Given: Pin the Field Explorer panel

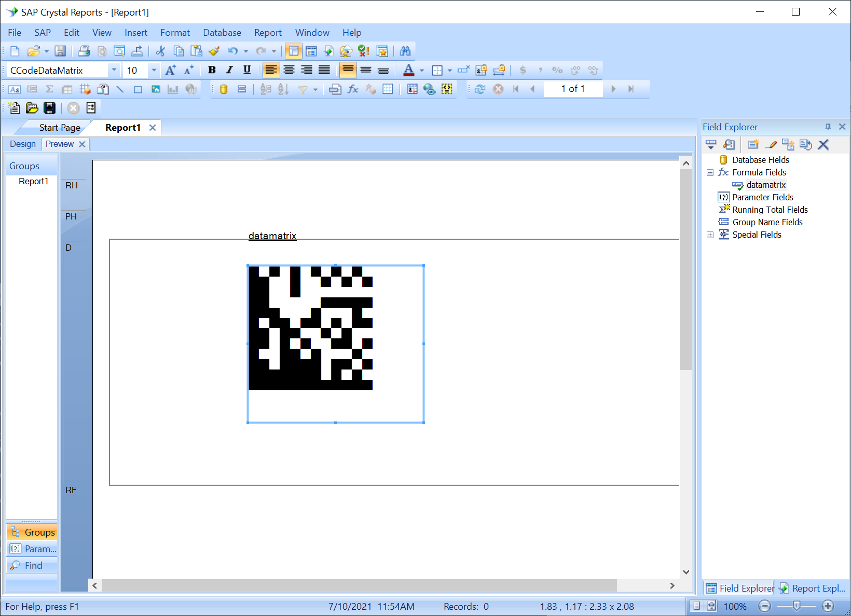Looking at the screenshot, I should pos(828,127).
